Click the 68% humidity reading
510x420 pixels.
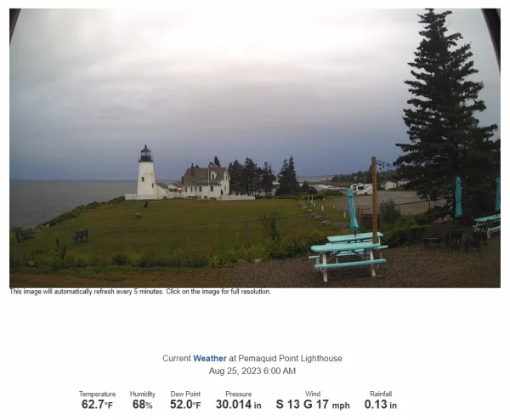tap(143, 405)
